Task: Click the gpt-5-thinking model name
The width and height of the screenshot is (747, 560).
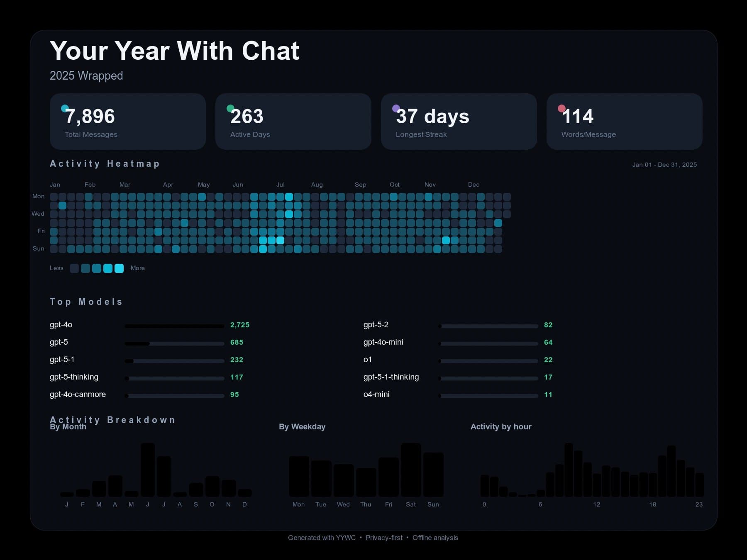Action: pyautogui.click(x=74, y=377)
